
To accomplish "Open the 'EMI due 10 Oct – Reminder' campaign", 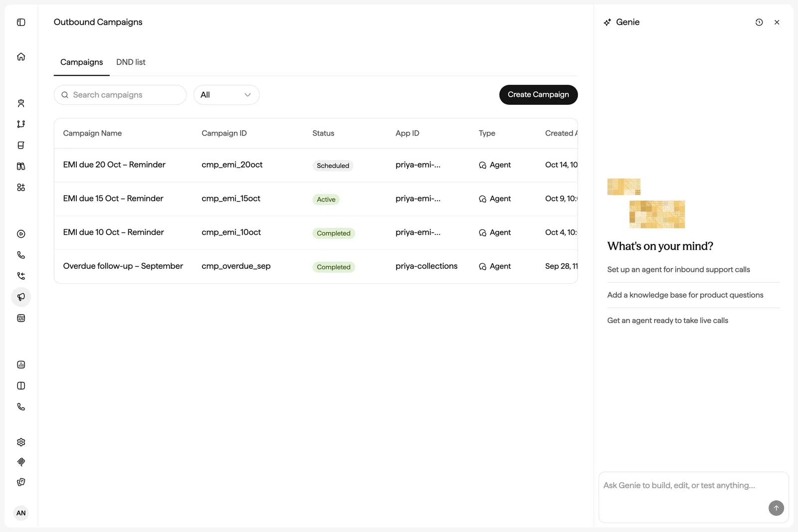I will pyautogui.click(x=113, y=232).
